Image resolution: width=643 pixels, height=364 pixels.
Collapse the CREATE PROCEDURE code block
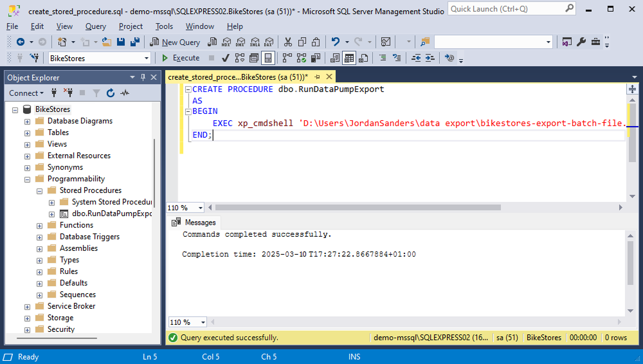click(188, 89)
